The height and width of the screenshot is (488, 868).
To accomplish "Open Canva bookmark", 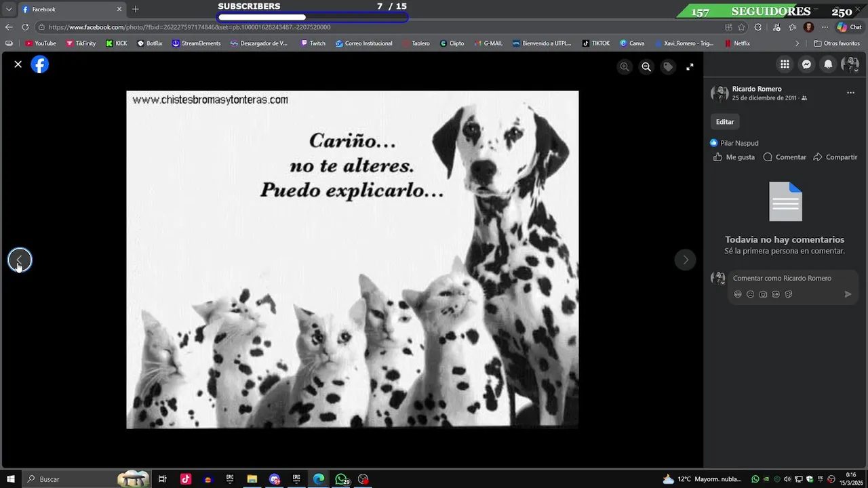I will 632,43.
